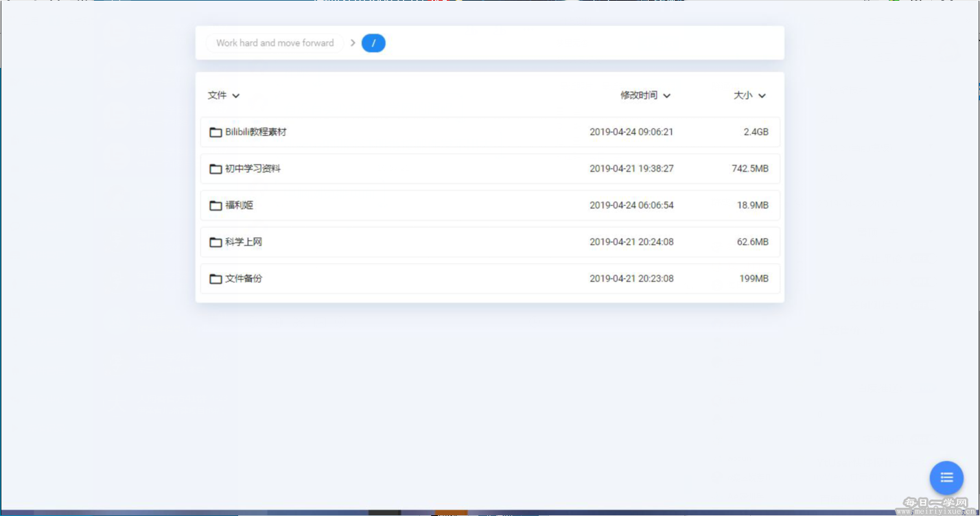Open the 福利姬 folder
Screen dimensions: 980x516
pyautogui.click(x=490, y=205)
